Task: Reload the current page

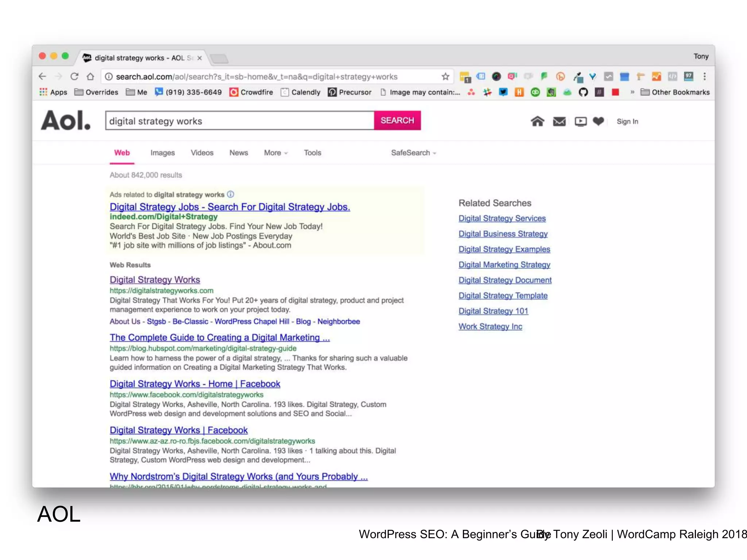Action: click(x=74, y=77)
